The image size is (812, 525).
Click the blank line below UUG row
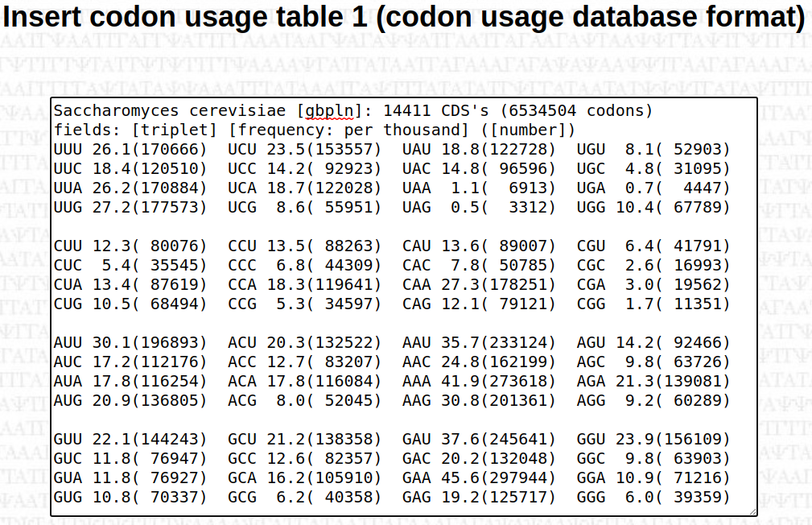(403, 226)
